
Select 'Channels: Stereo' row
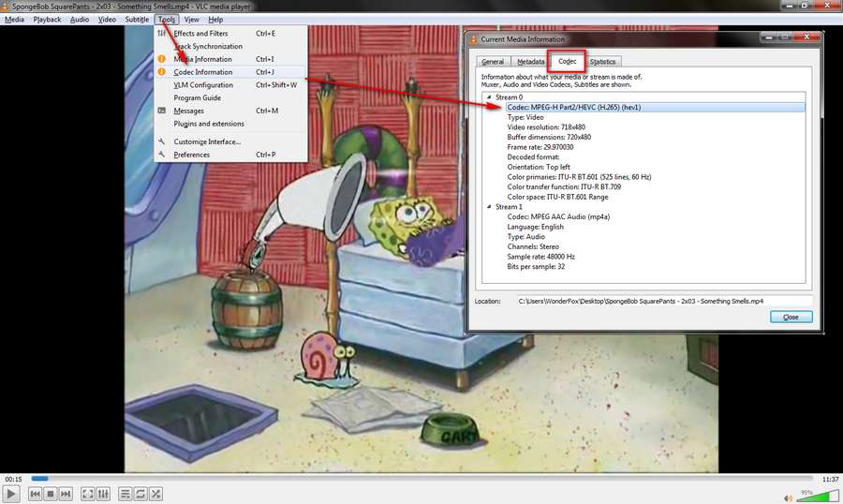(x=533, y=246)
